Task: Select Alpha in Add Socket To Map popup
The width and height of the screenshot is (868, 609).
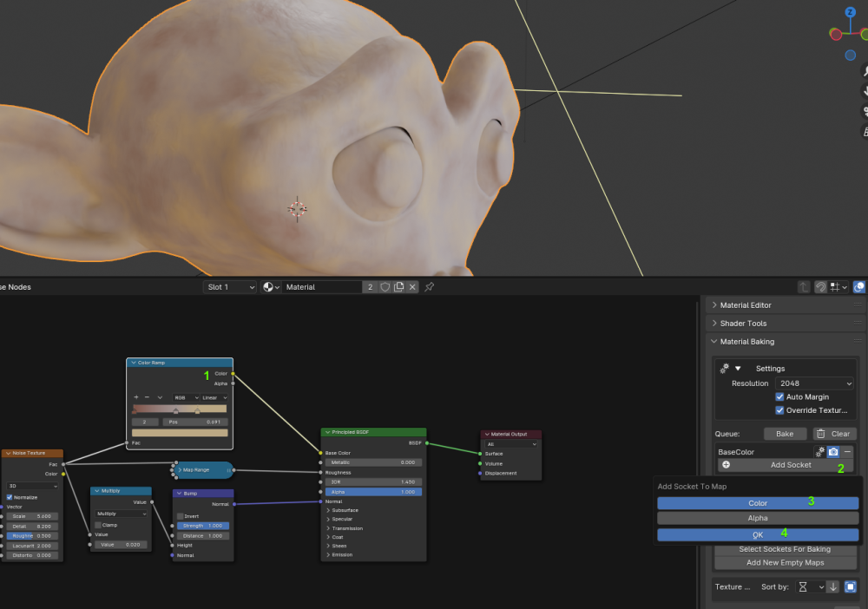Action: coord(757,519)
